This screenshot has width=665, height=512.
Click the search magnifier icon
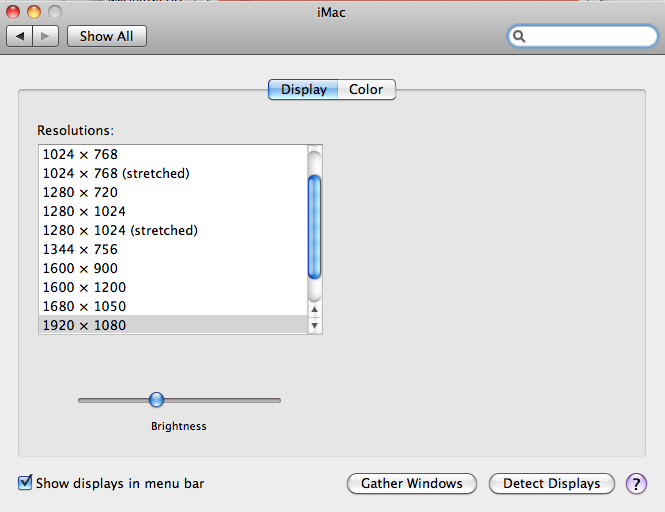519,36
